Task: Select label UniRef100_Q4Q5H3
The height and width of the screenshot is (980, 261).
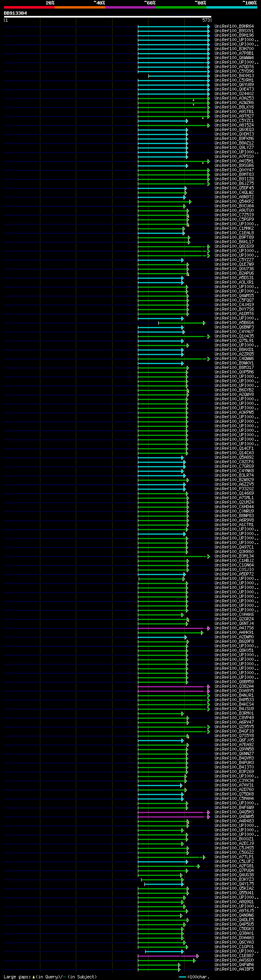Action: 234,812
